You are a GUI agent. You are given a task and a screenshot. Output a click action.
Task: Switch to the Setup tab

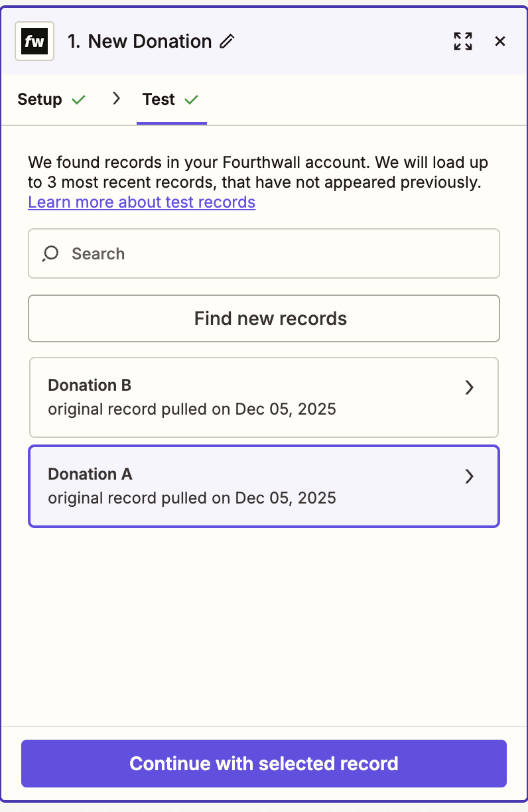pyautogui.click(x=40, y=100)
